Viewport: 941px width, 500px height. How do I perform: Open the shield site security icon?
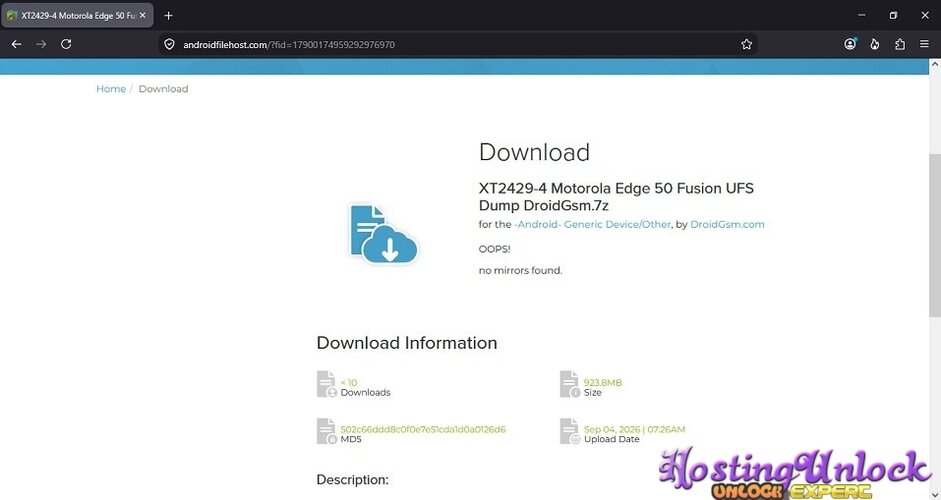(169, 44)
